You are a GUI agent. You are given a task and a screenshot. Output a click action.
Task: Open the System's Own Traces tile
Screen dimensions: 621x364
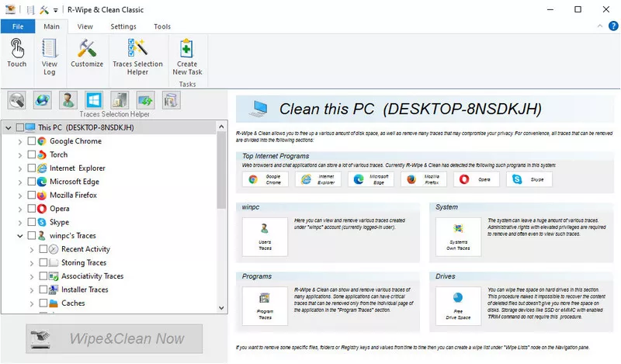pyautogui.click(x=458, y=237)
